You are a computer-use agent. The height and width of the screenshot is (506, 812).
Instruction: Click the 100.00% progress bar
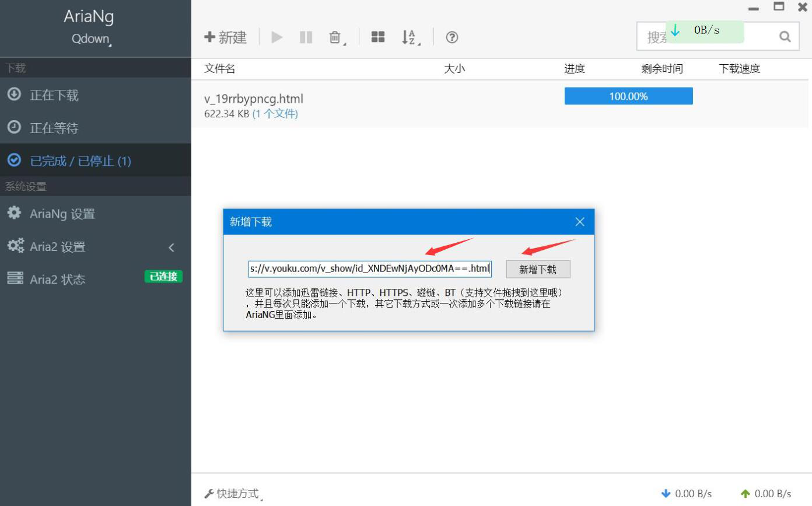click(628, 96)
